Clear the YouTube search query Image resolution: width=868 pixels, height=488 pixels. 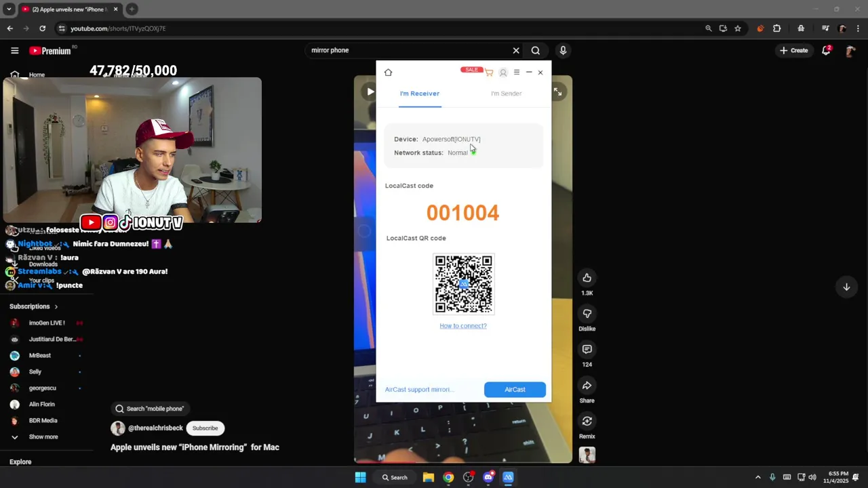coord(516,50)
